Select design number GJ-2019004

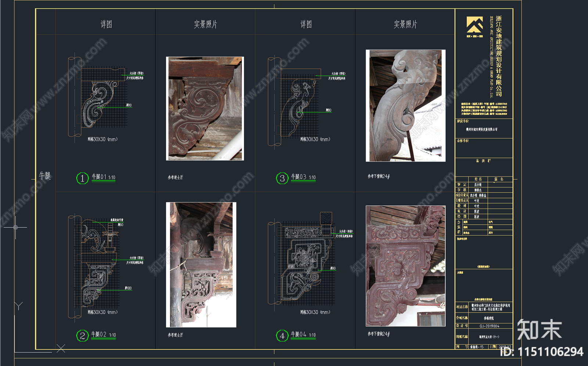click(x=489, y=326)
